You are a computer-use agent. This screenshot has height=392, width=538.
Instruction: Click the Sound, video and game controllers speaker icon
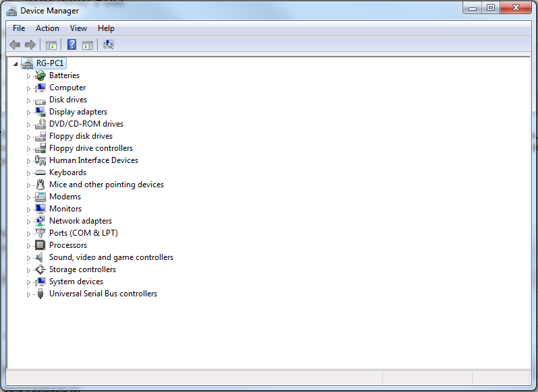[40, 257]
